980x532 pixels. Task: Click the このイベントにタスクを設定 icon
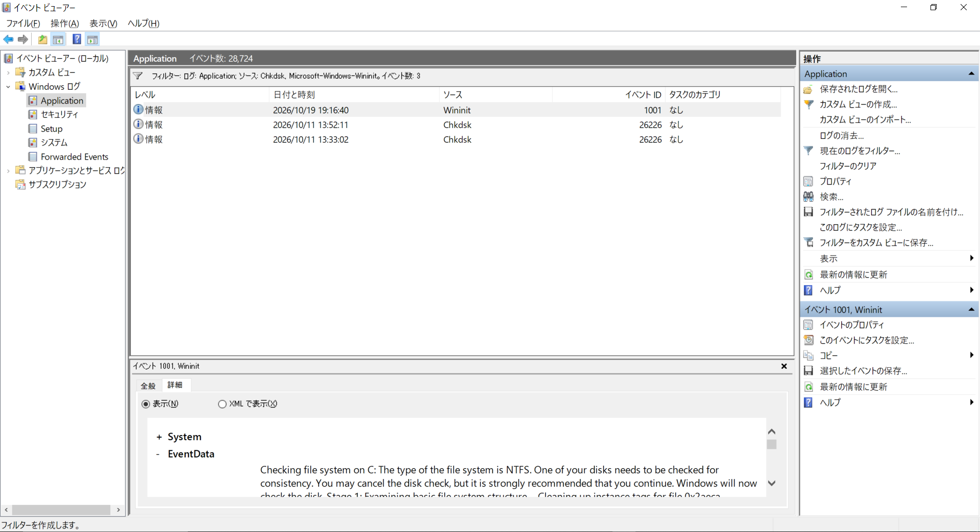pyautogui.click(x=808, y=340)
